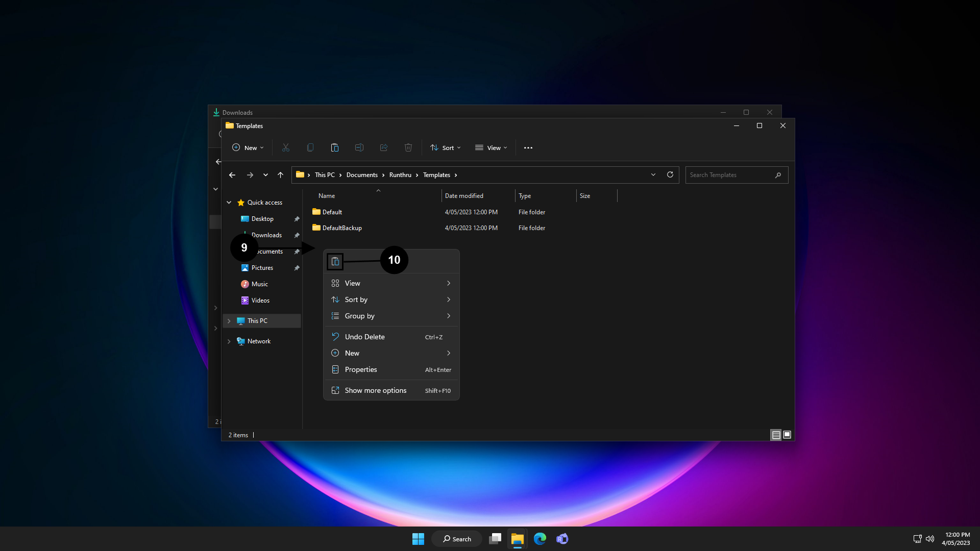Choose Show more options in the context menu

pos(376,390)
